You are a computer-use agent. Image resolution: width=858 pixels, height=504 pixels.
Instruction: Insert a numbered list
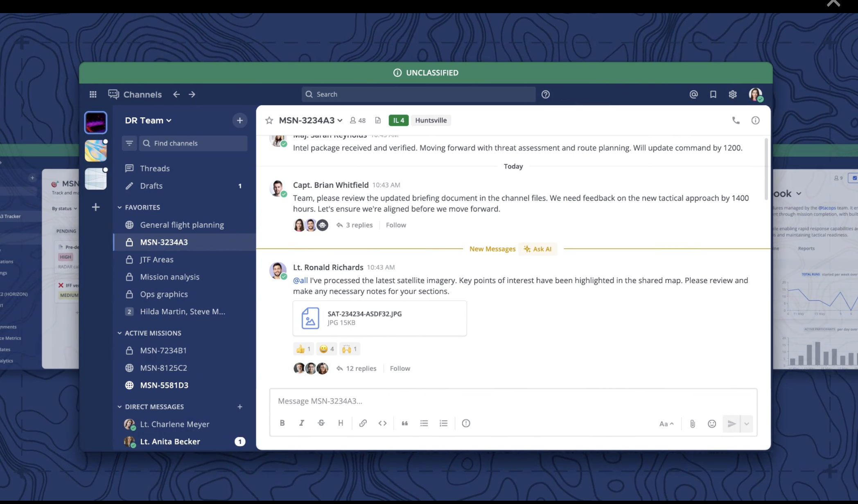point(444,423)
